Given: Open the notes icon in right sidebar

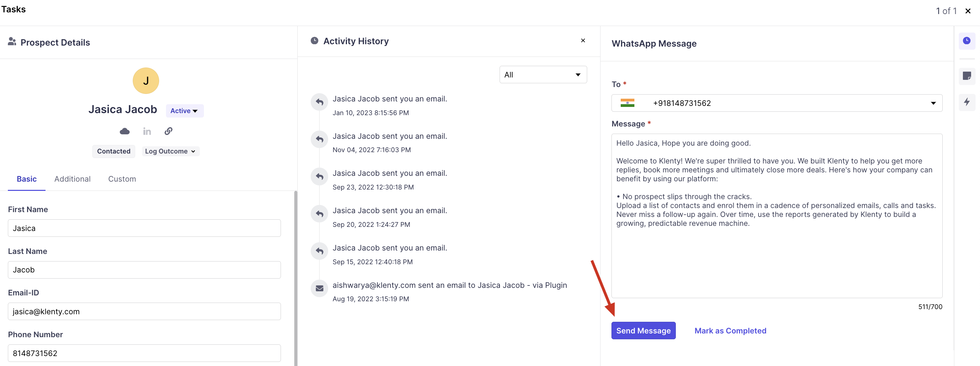Looking at the screenshot, I should coord(966,76).
